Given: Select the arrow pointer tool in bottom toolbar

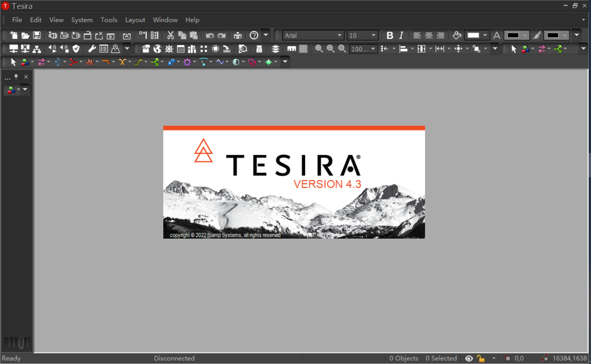Looking at the screenshot, I should (x=13, y=62).
